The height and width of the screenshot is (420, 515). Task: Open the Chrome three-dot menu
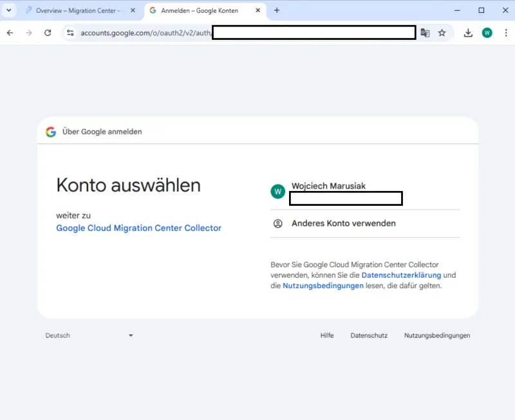507,32
